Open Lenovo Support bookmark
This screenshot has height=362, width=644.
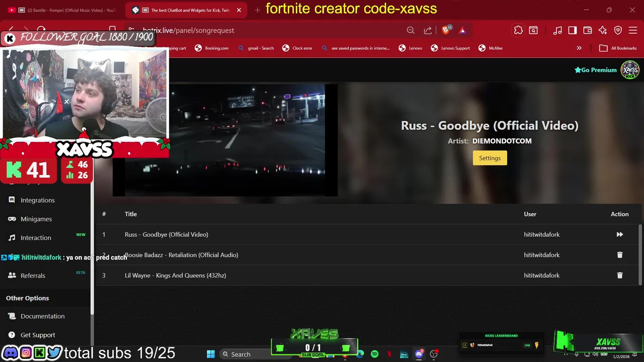[x=450, y=48]
